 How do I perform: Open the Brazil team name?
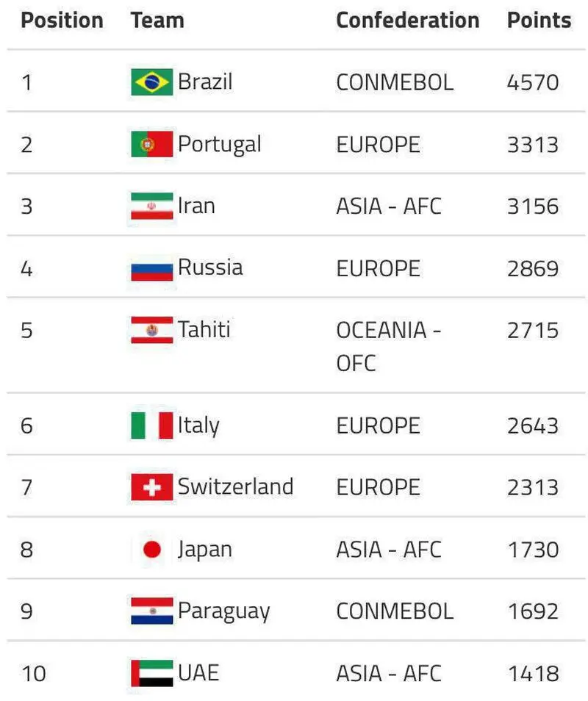pos(205,82)
